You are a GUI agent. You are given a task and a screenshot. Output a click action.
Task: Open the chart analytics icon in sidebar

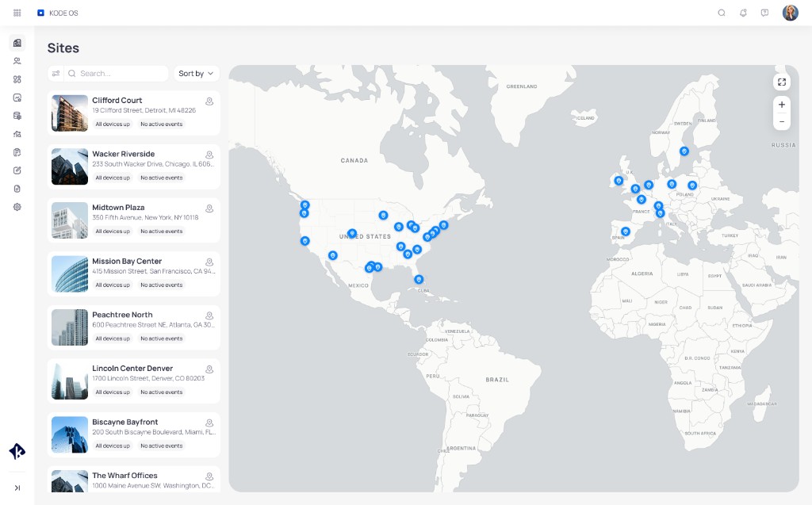pos(17,98)
